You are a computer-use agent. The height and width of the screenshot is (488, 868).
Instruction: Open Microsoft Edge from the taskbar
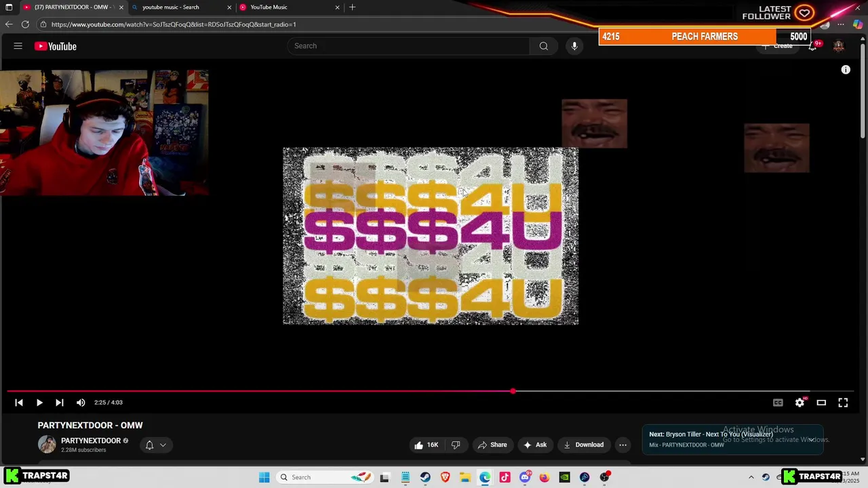[x=485, y=477]
